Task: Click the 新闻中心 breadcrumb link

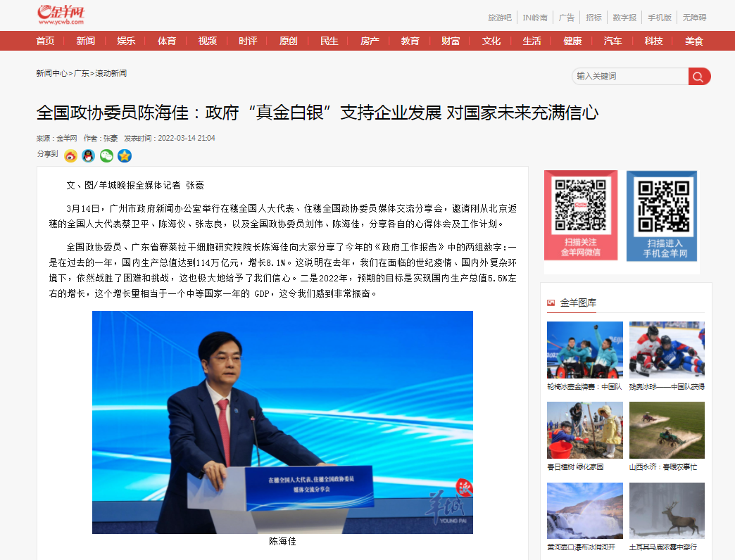Action: 52,73
